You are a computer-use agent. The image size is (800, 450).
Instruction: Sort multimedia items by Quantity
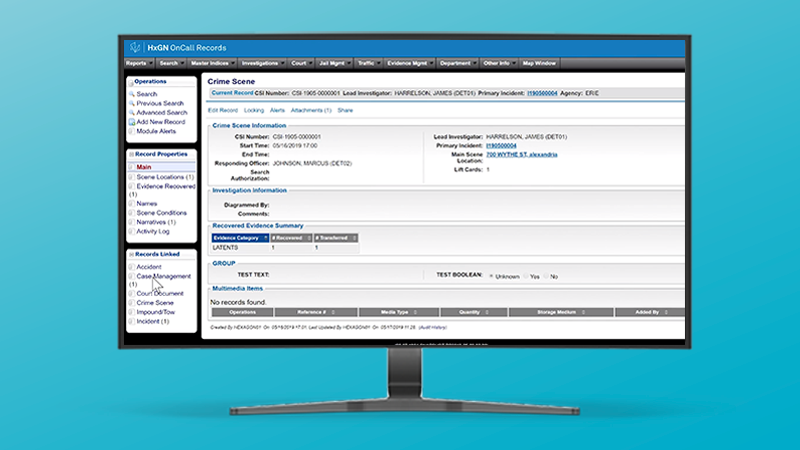pyautogui.click(x=474, y=312)
